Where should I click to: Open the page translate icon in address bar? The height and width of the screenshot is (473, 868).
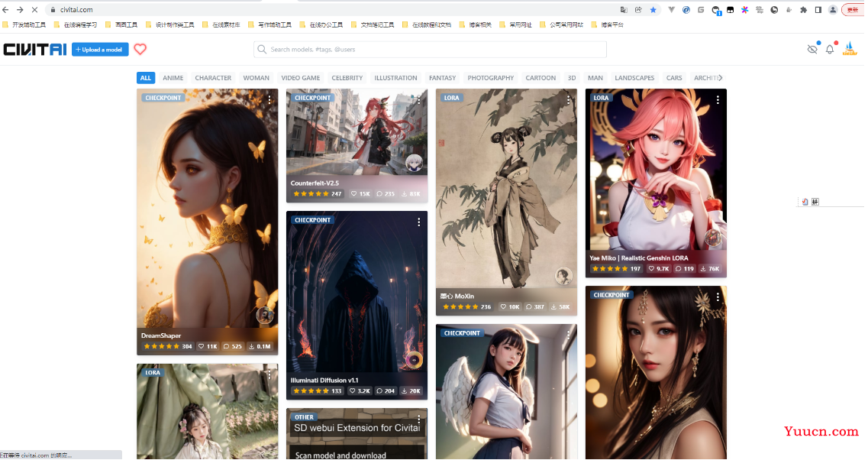pos(624,9)
